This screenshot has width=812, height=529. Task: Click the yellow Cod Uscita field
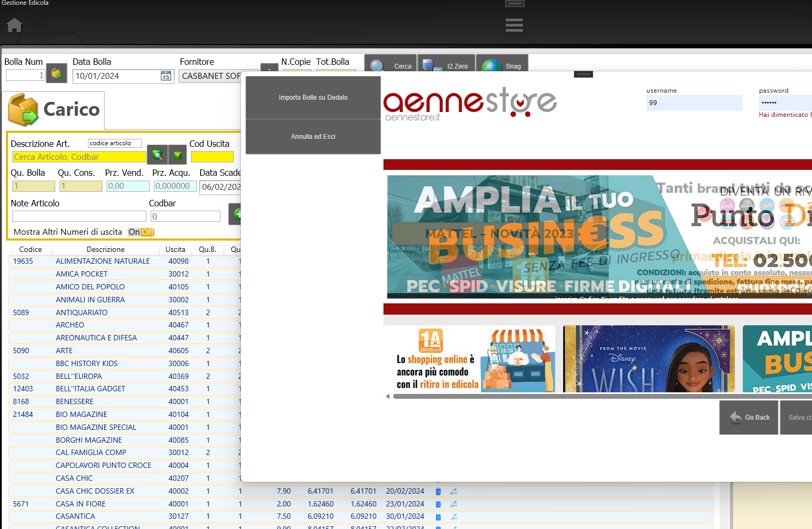point(212,157)
